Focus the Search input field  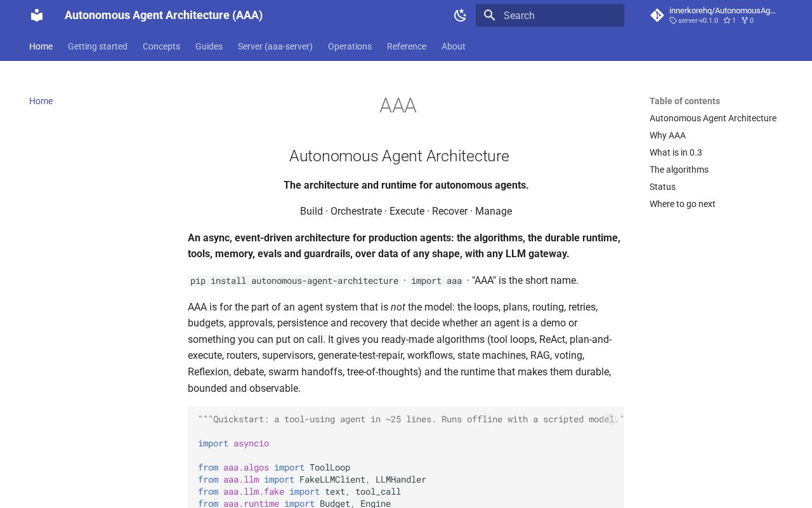(550, 15)
